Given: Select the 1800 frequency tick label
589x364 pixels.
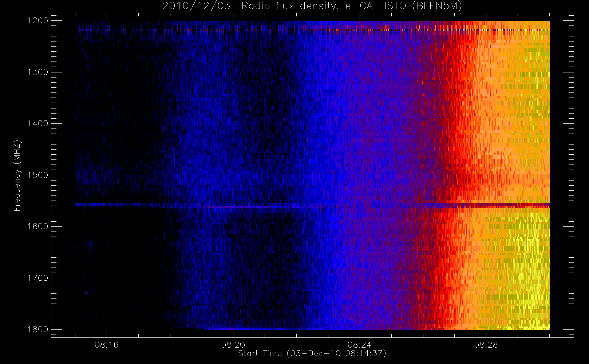Looking at the screenshot, I should 38,329.
